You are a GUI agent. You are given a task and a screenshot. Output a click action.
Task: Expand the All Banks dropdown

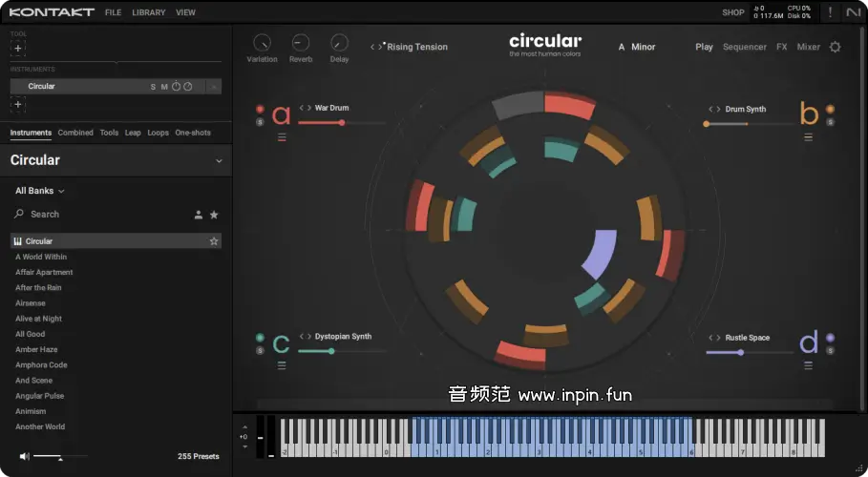click(x=40, y=191)
